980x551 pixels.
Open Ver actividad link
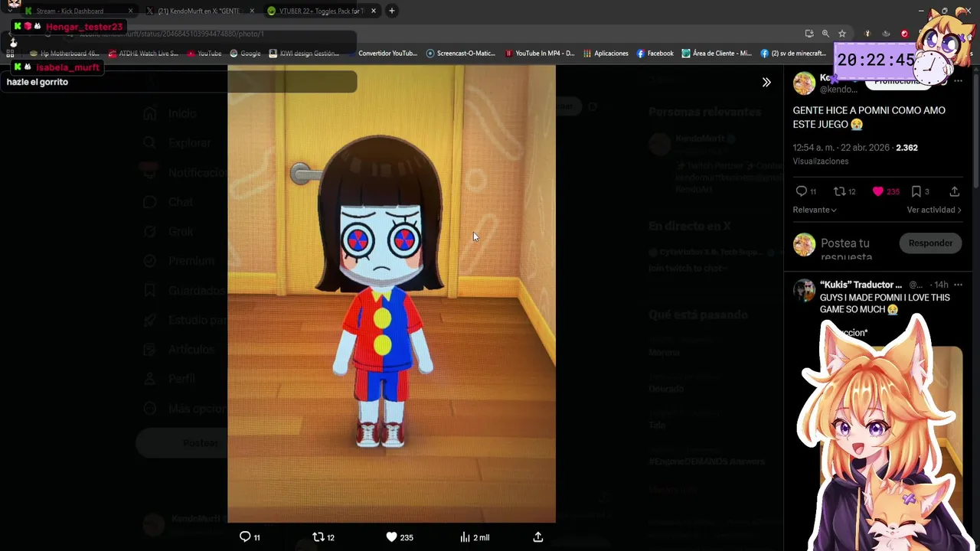tap(934, 210)
